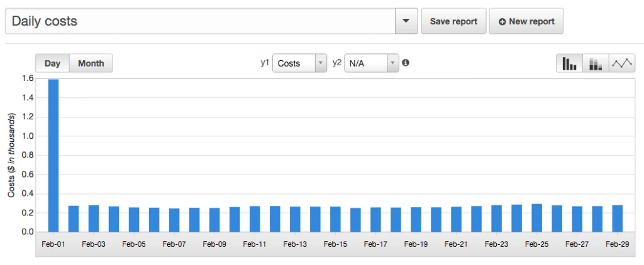Click the Feb-25 axis label
This screenshot has height=265, width=644.
[536, 244]
